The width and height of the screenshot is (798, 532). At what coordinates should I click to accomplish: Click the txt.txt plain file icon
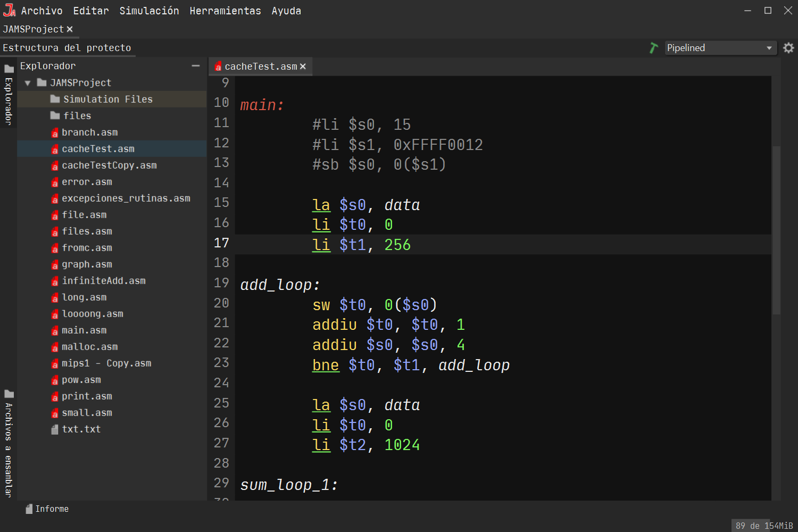55,429
